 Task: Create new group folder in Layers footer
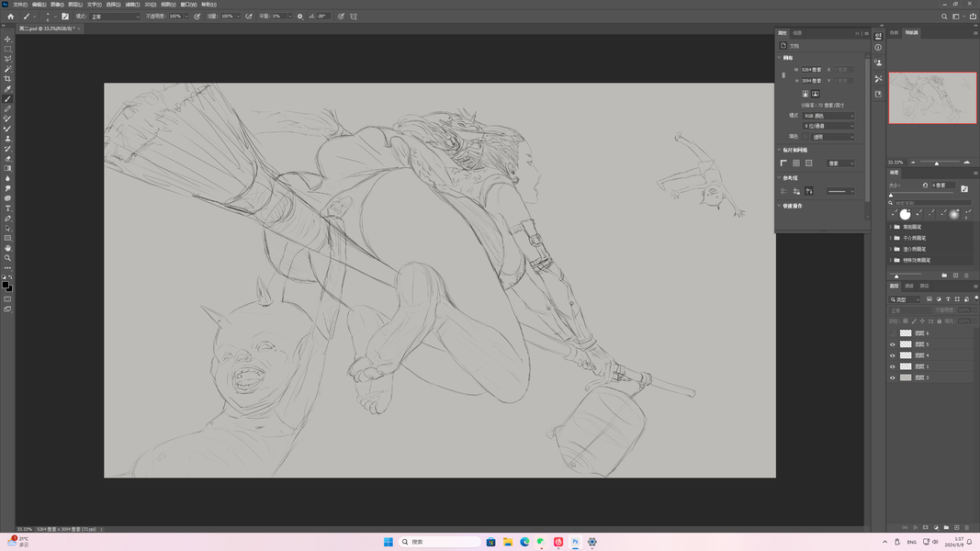946,527
